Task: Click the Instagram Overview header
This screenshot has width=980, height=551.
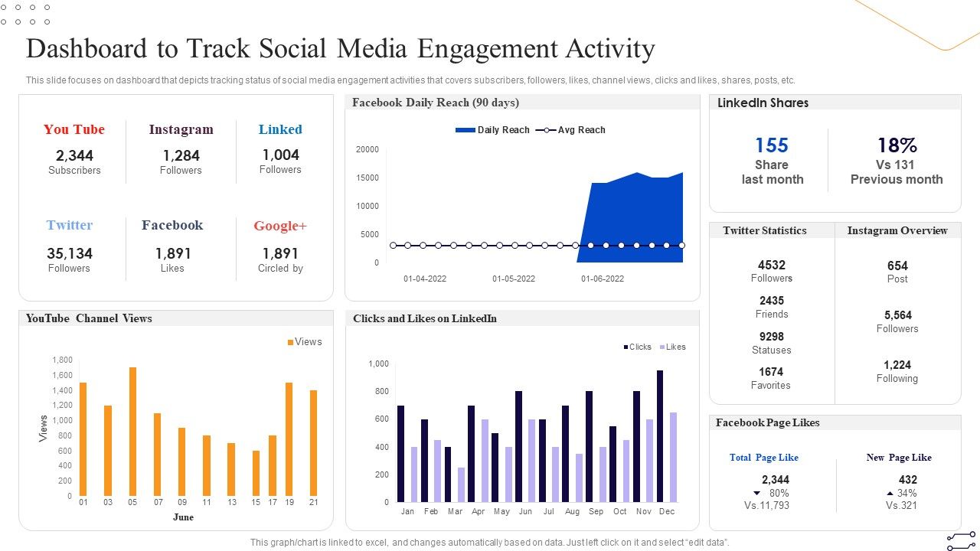Action: point(897,230)
